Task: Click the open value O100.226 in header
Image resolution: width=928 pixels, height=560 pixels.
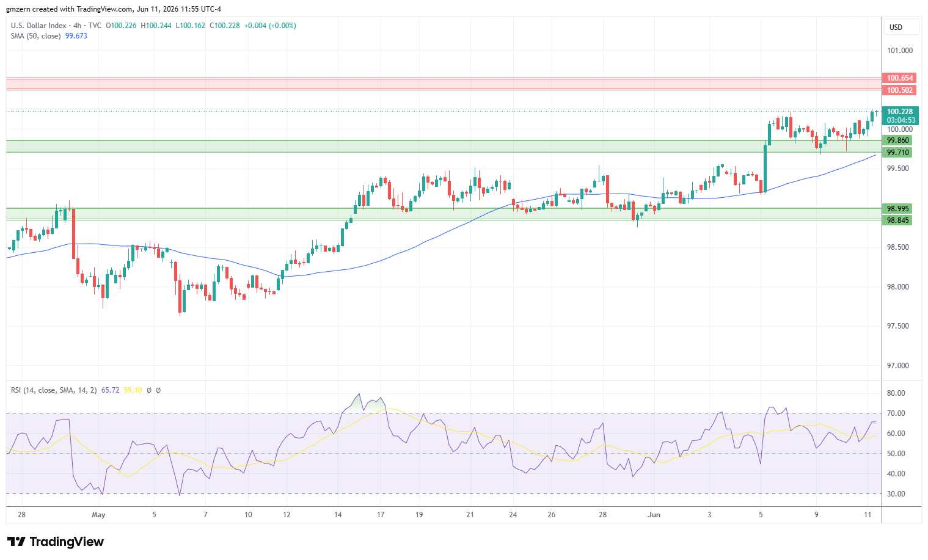Action: click(x=121, y=26)
